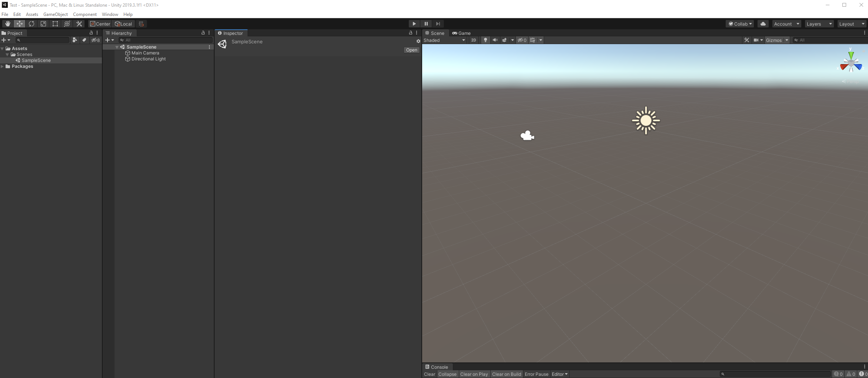Expand the Packages folder
The width and height of the screenshot is (868, 378).
coord(2,66)
